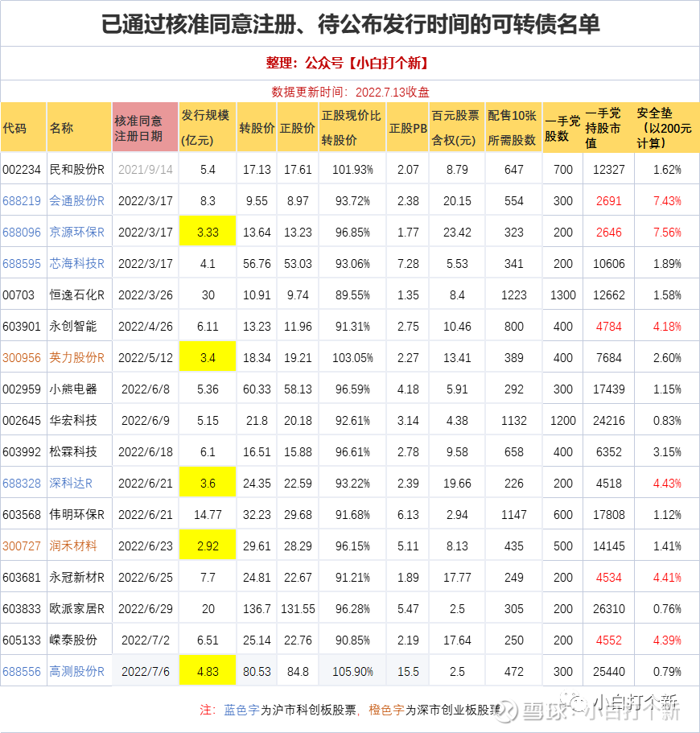Click the name 小熊电器
The width and height of the screenshot is (700, 733).
coord(73,389)
